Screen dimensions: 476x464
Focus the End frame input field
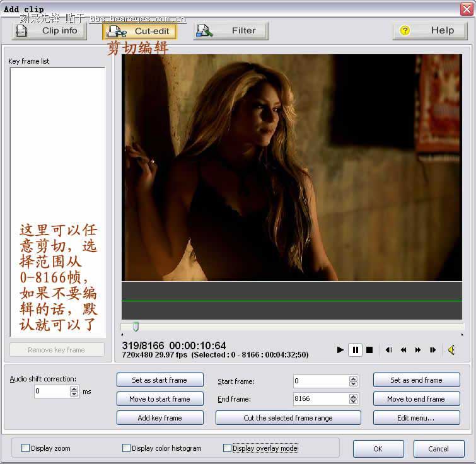click(321, 399)
